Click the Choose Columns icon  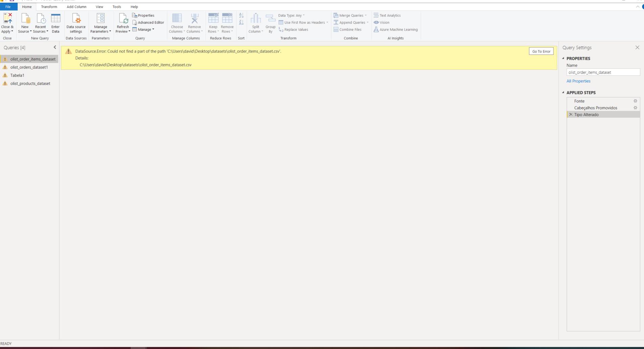pos(177,18)
